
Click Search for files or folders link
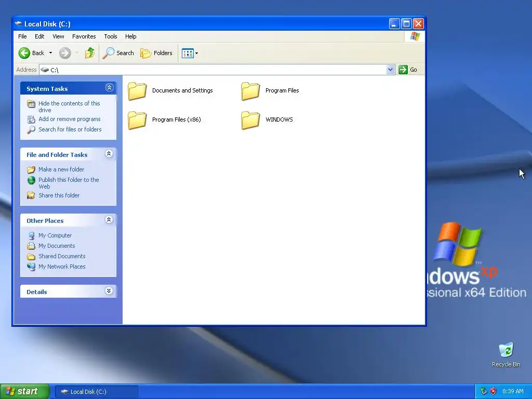click(70, 129)
